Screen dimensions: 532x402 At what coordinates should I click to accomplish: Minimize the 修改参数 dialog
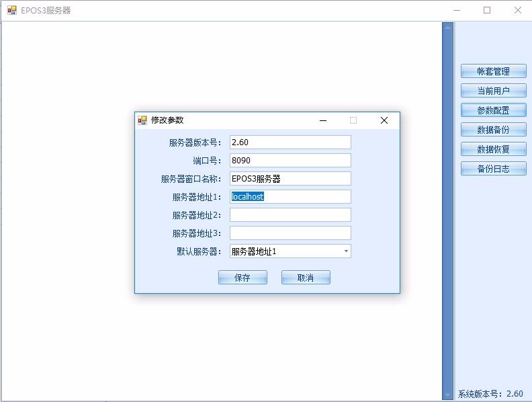[323, 120]
